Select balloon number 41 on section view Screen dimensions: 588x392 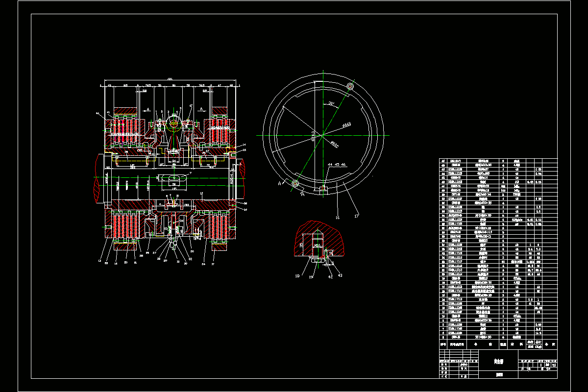[109, 113]
